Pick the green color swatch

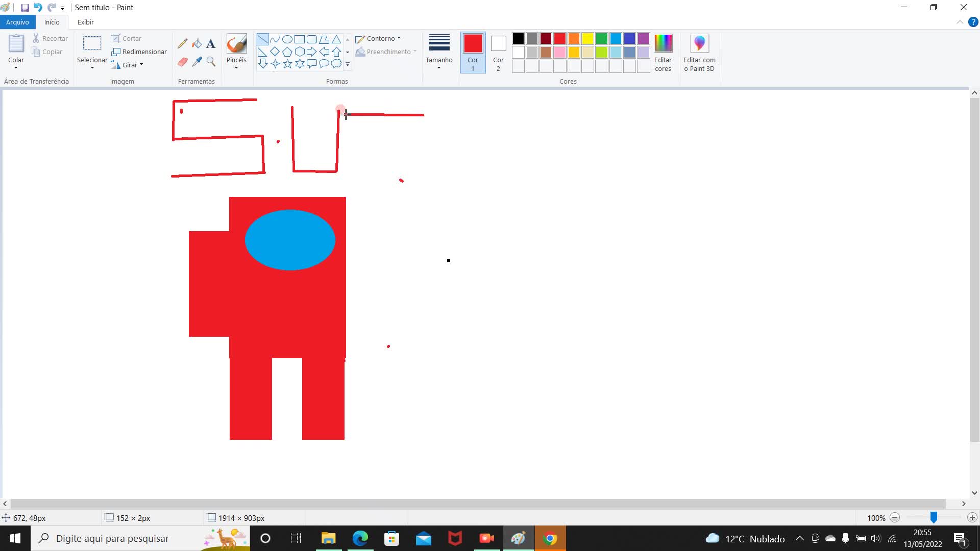602,38
